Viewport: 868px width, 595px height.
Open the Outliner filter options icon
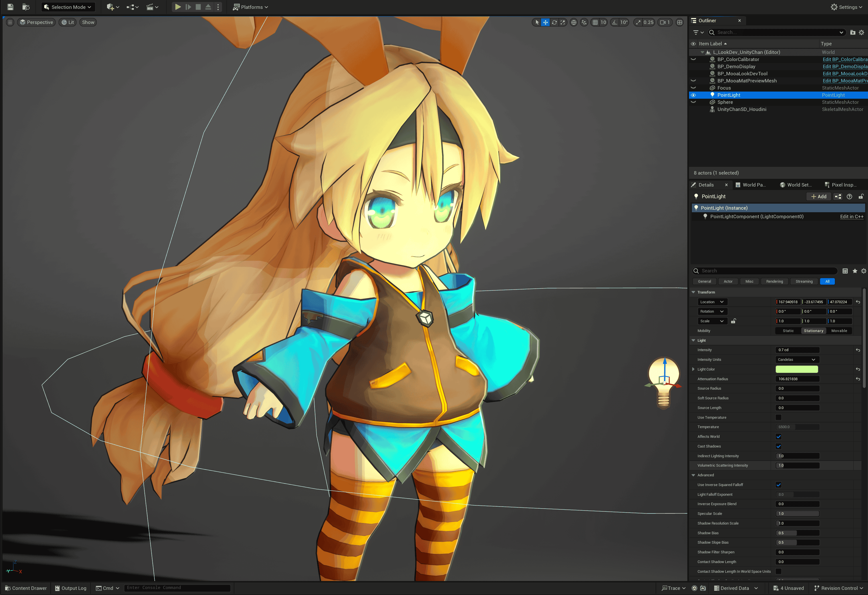(698, 33)
